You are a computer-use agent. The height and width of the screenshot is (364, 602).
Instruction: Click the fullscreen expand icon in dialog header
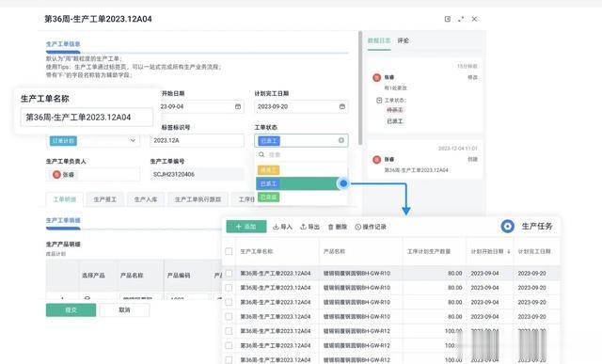(x=461, y=19)
